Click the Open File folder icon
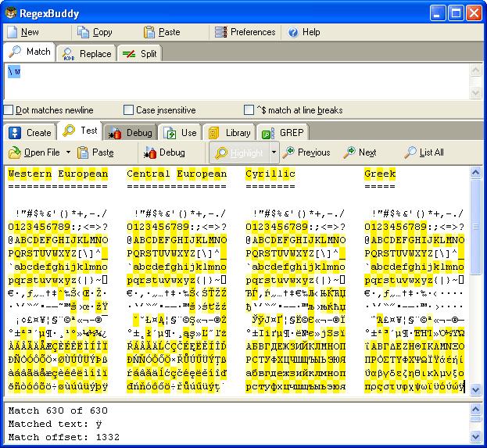This screenshot has height=448, width=487. [x=14, y=152]
